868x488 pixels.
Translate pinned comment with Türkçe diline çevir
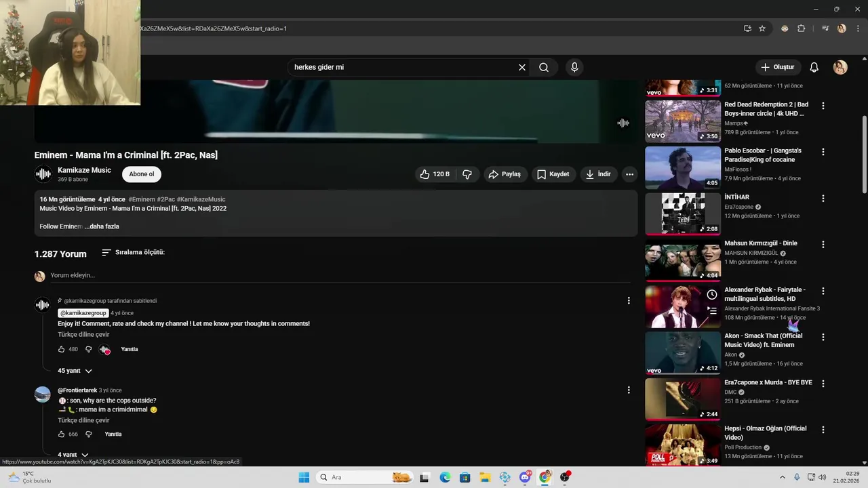pyautogui.click(x=83, y=334)
